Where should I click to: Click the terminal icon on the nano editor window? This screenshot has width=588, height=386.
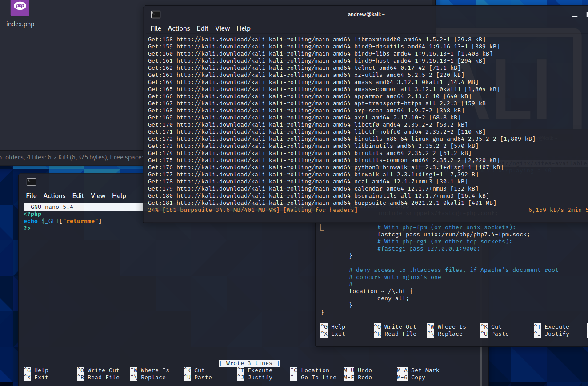pos(31,181)
